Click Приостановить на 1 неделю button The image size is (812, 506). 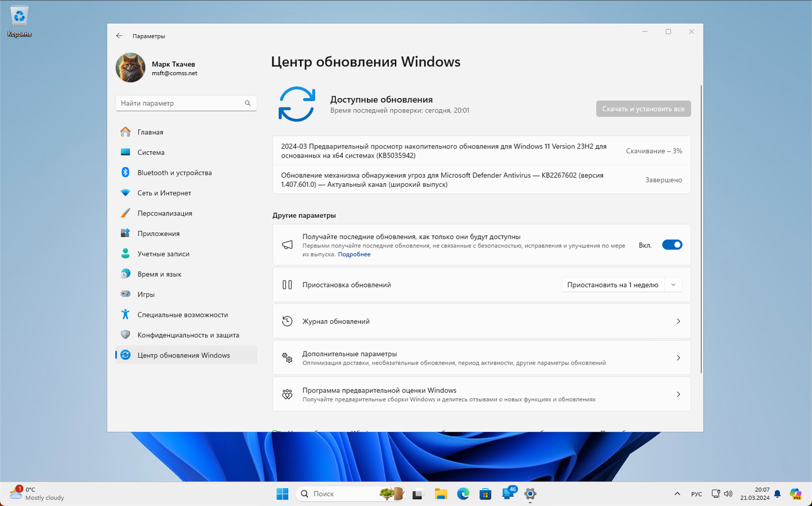[613, 285]
